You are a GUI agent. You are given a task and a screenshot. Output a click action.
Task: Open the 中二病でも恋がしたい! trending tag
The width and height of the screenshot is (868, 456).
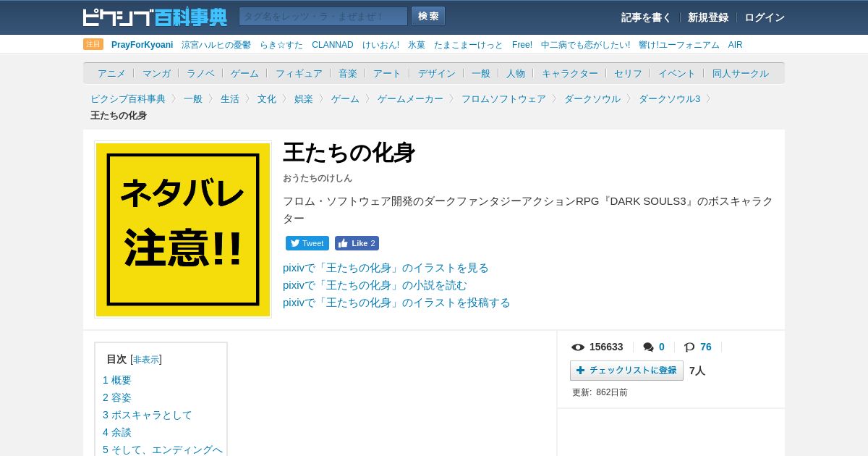point(585,45)
